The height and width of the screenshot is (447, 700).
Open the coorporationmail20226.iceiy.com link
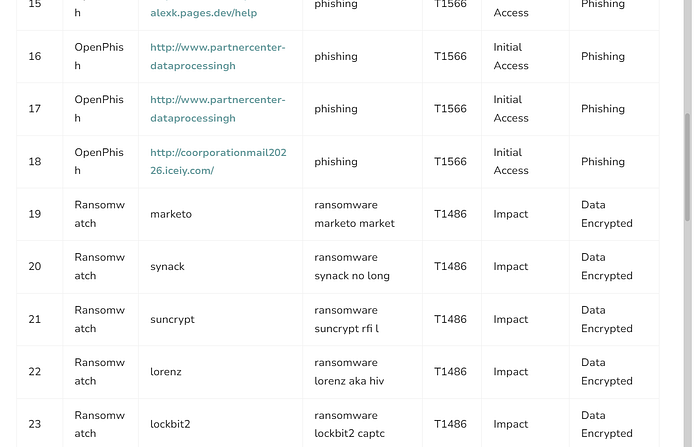[x=218, y=161]
